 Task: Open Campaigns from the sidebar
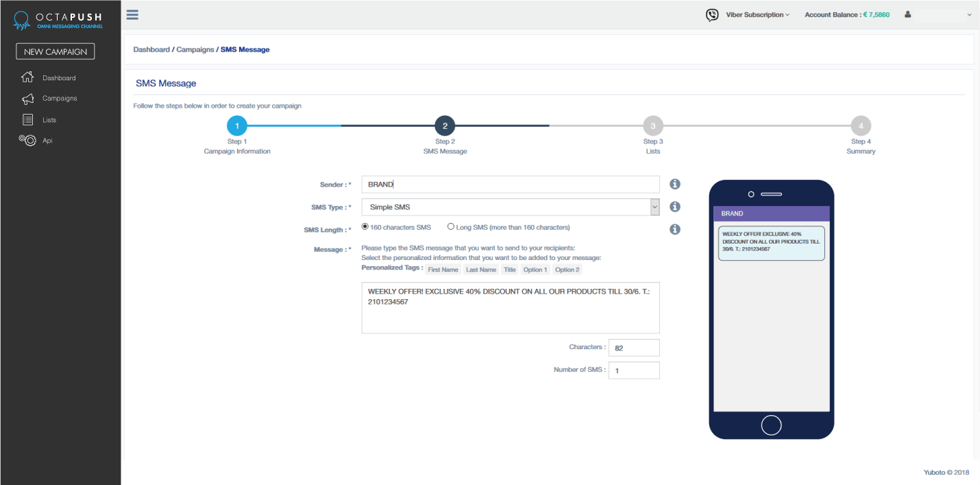coord(60,99)
